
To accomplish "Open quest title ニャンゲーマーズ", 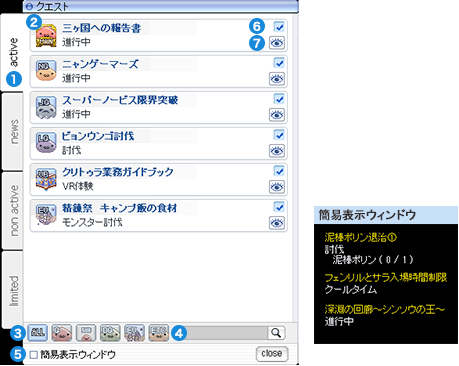I will click(x=100, y=64).
